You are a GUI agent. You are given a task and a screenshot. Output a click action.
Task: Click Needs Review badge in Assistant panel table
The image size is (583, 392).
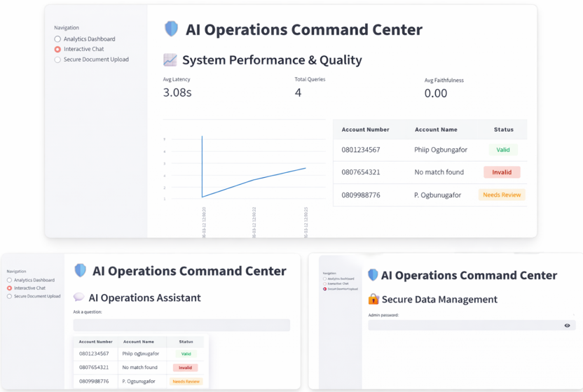186,381
